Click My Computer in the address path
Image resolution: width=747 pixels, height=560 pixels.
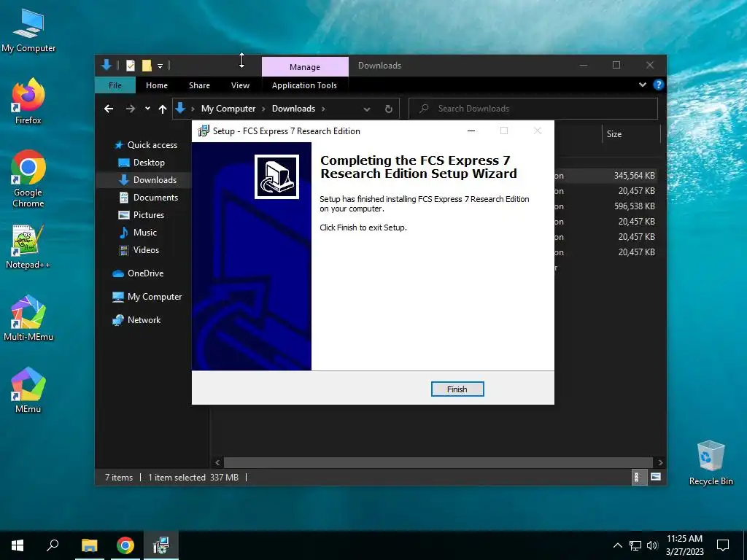(x=228, y=109)
